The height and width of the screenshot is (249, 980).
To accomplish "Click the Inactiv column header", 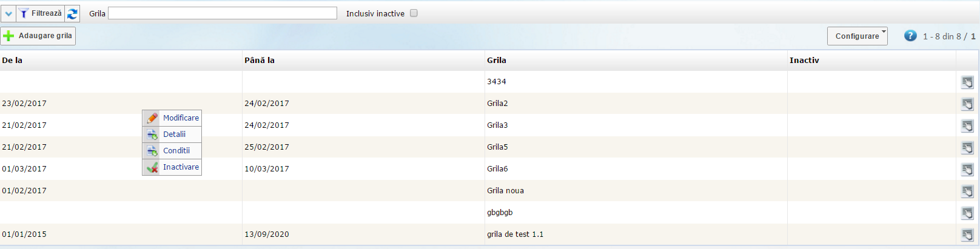I will [804, 61].
